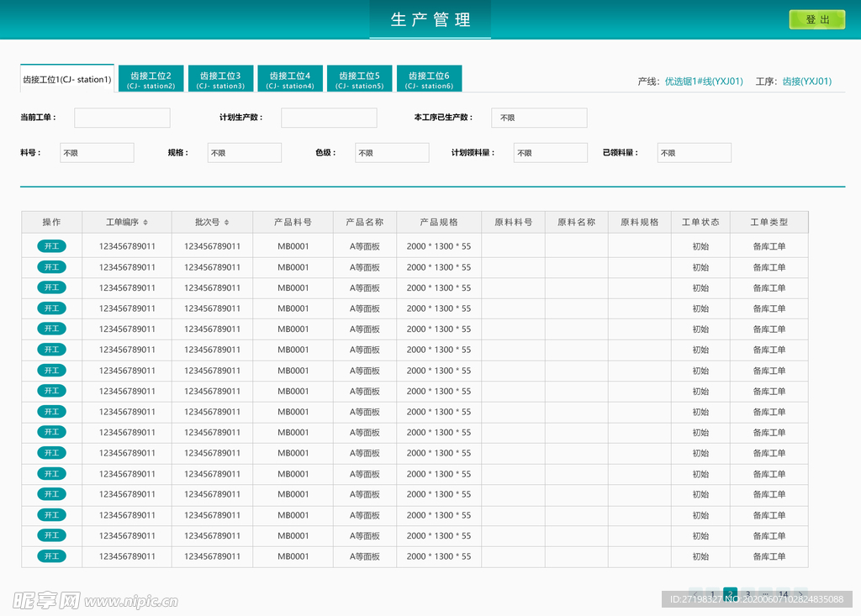Click into the 计划生产数 input field
This screenshot has height=616, width=861.
(x=328, y=118)
